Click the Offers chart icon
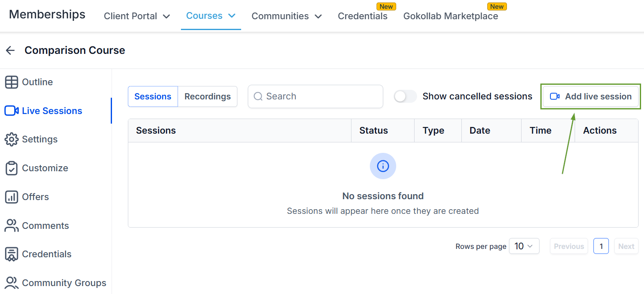 [x=11, y=197]
